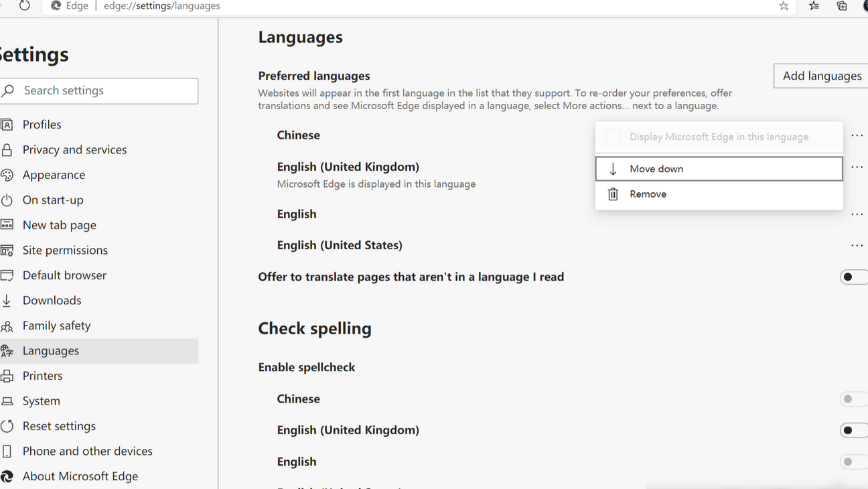Add this page to favourites with the star icon

[784, 5]
